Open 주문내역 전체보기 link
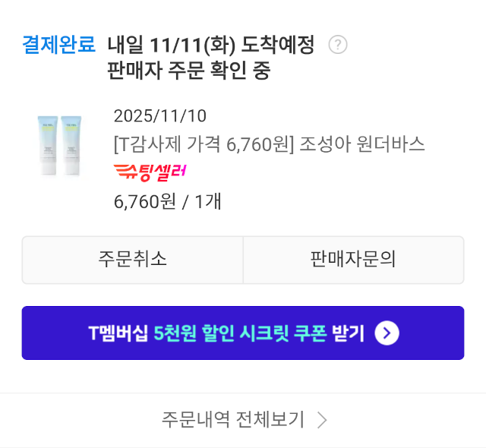486x448 pixels. tap(233, 419)
